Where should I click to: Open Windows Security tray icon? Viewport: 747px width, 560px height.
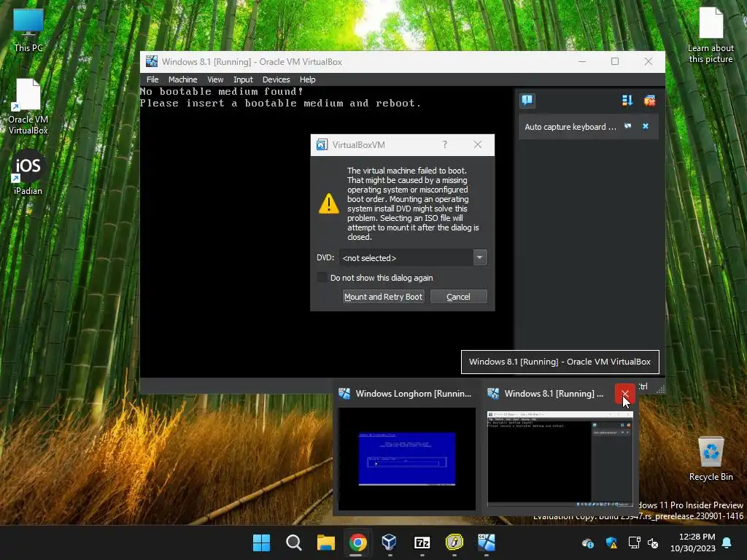611,542
